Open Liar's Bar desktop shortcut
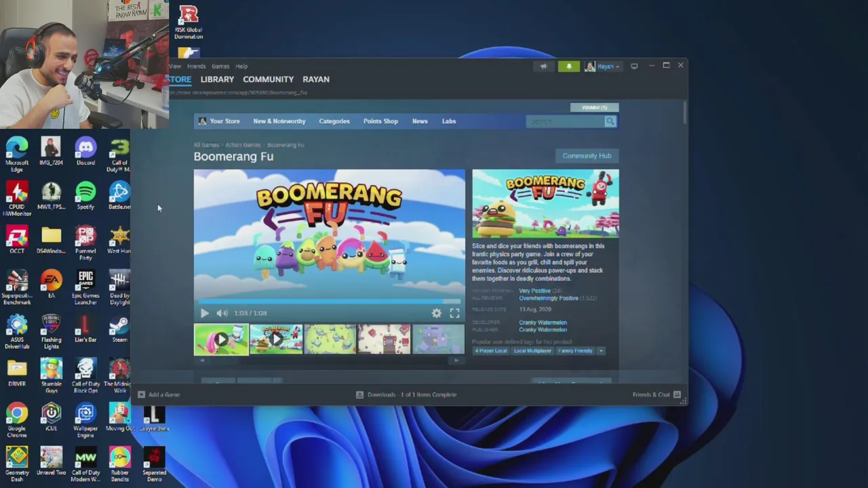The height and width of the screenshot is (488, 868). point(85,329)
